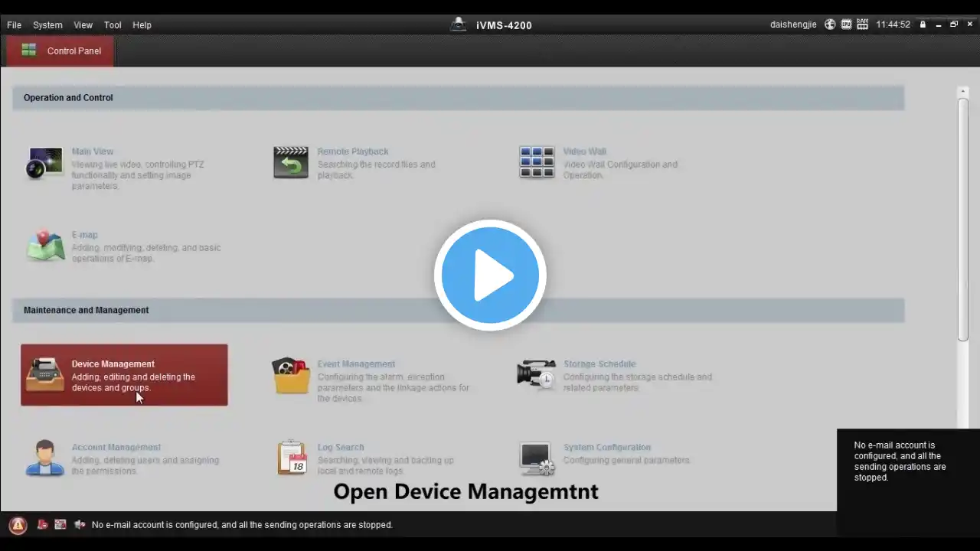Click the Device Management title text
The image size is (980, 551).
[x=113, y=364]
